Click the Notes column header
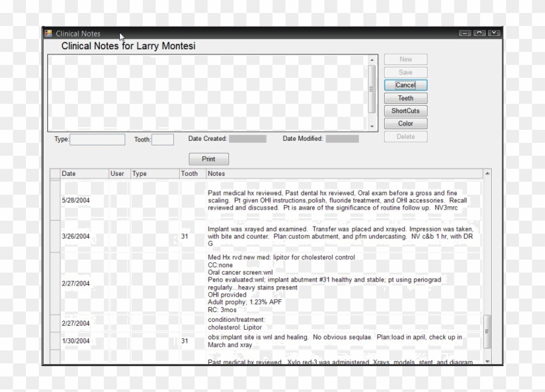 216,173
